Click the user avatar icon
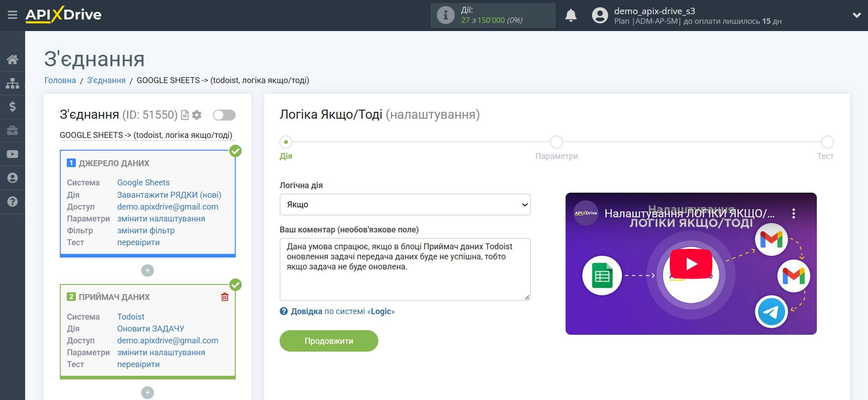 point(600,15)
